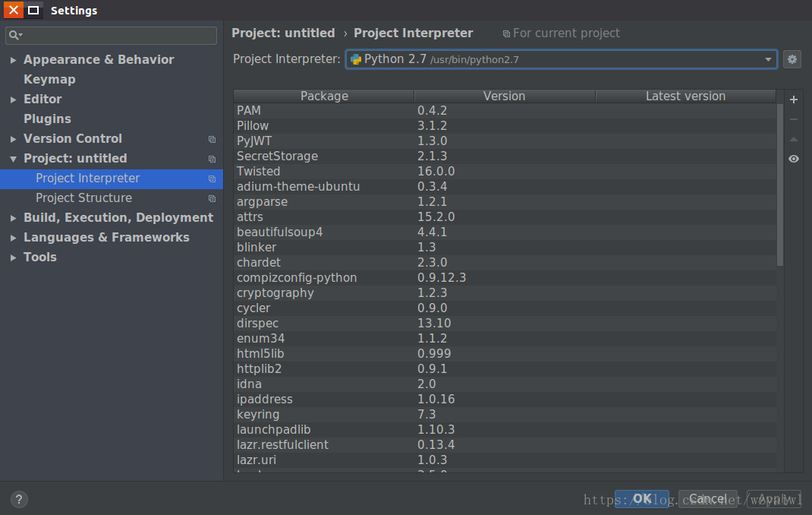Click the package list vertical scrollbar
Image resolution: width=812 pixels, height=515 pixels.
[780, 185]
